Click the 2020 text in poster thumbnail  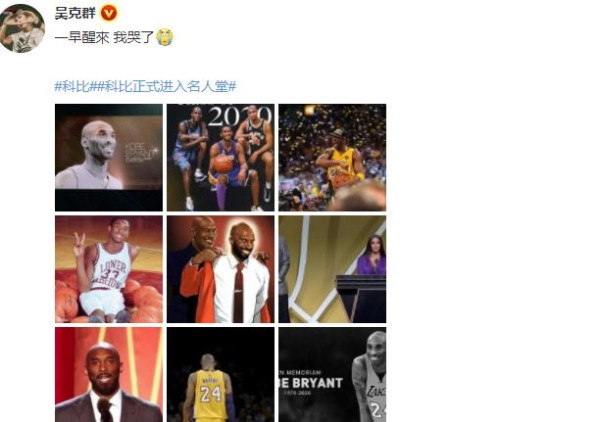pyautogui.click(x=240, y=116)
